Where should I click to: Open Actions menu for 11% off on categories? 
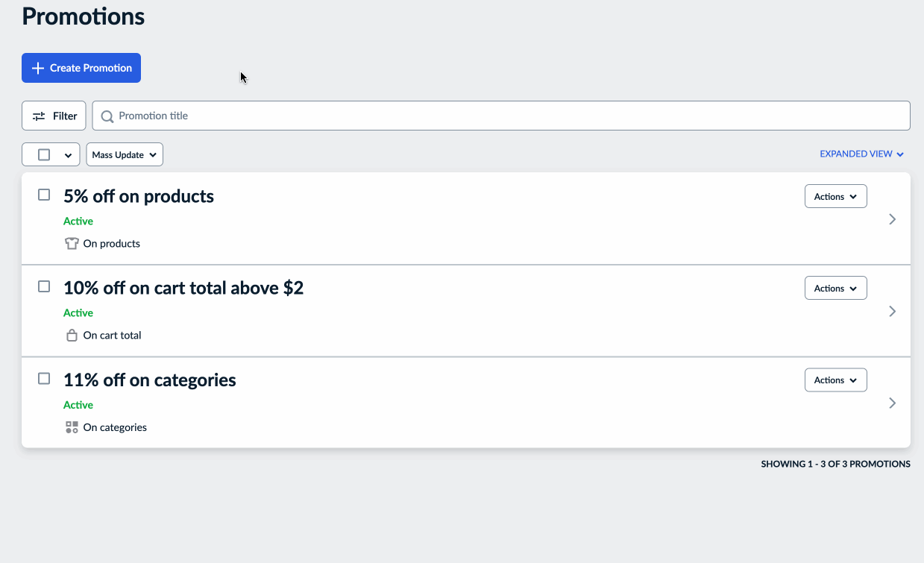(835, 380)
